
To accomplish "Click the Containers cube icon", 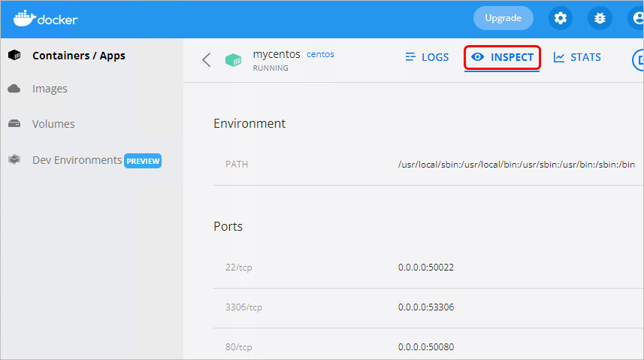I will (14, 55).
